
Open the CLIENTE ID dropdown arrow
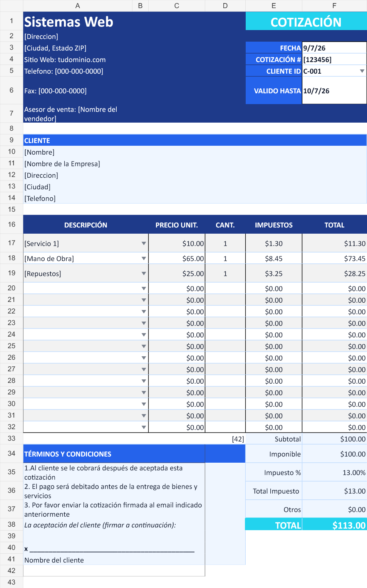point(362,71)
